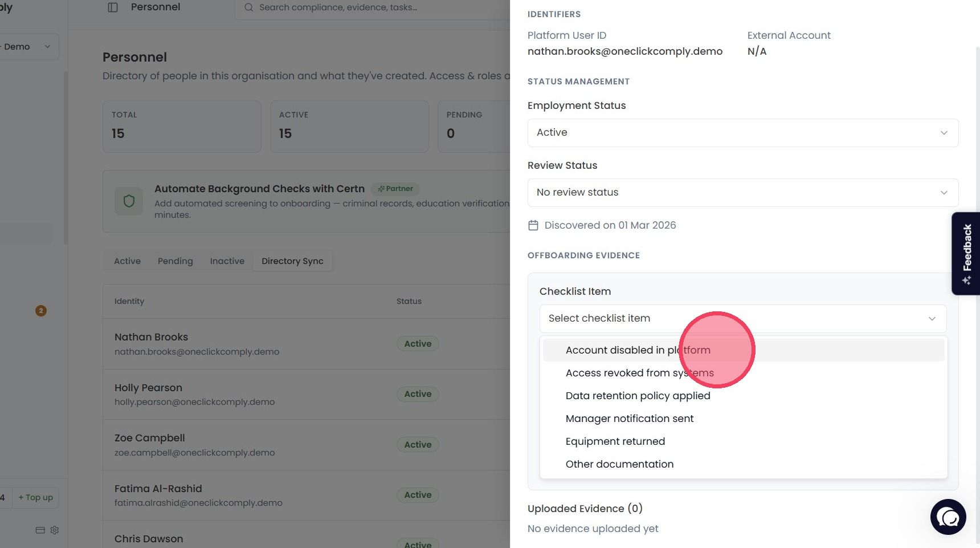Viewport: 980px width, 548px height.
Task: Click the calendar icon beside Discovered on
Action: 533,225
